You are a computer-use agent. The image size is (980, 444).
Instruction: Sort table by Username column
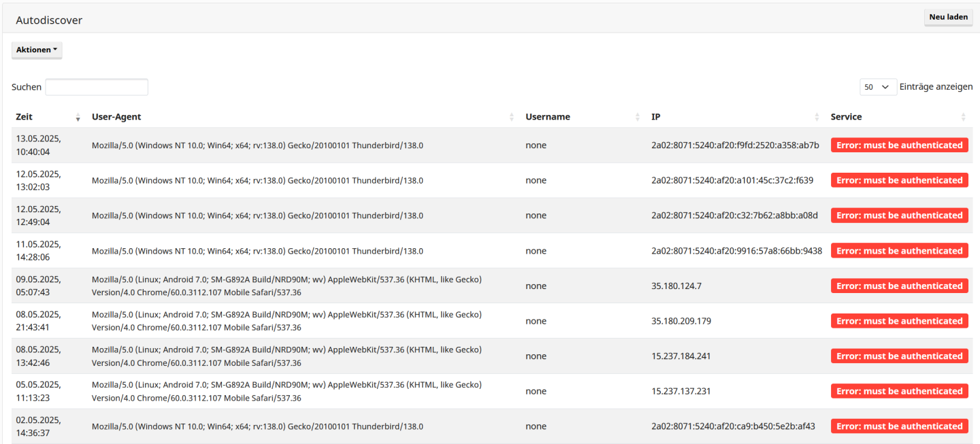pyautogui.click(x=583, y=117)
